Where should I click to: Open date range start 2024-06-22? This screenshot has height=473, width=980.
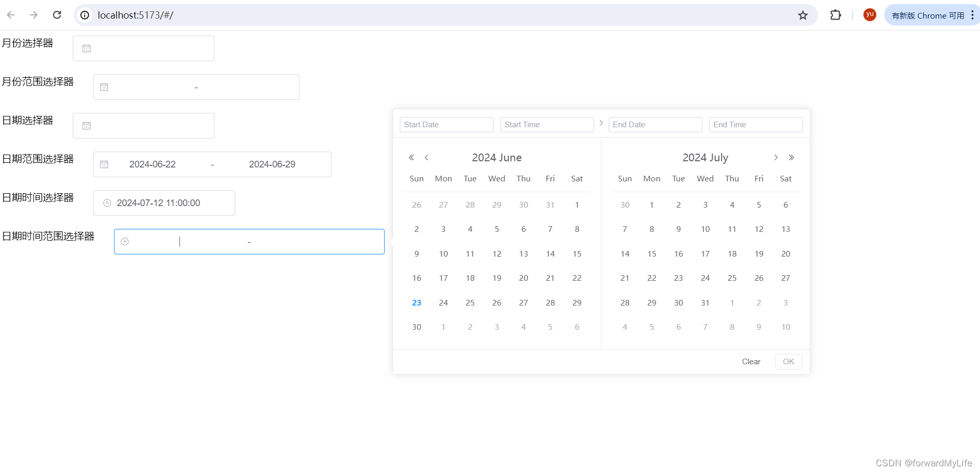pos(153,164)
